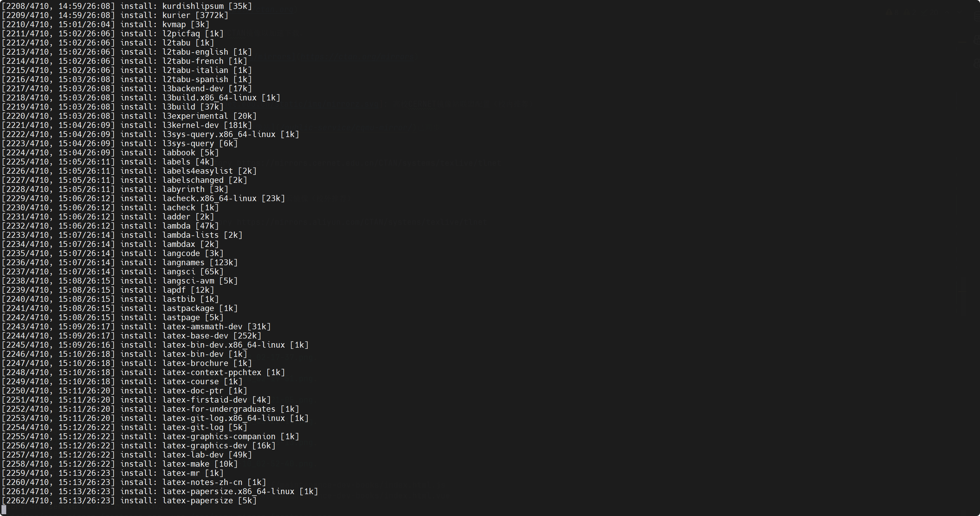Click the langsci-avm package name
Viewport: 980px width, 516px height.
click(188, 281)
